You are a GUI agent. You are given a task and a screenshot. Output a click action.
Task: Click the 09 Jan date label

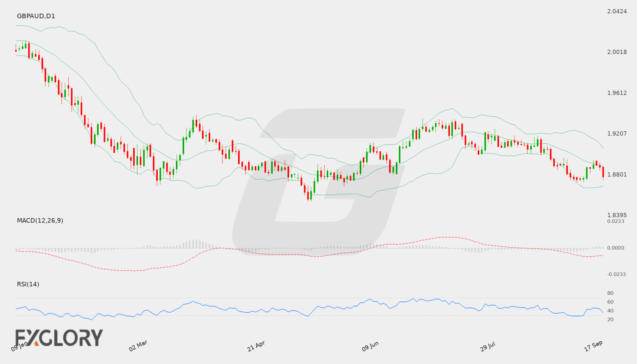coord(19,346)
